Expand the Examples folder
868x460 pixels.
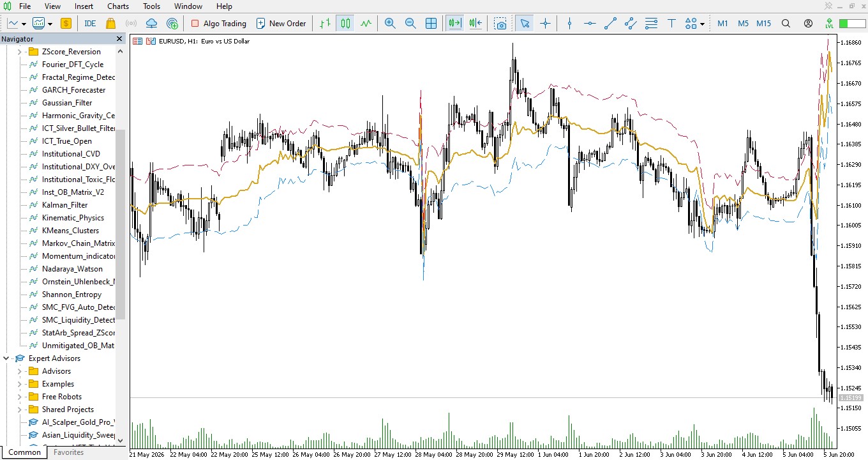point(19,384)
